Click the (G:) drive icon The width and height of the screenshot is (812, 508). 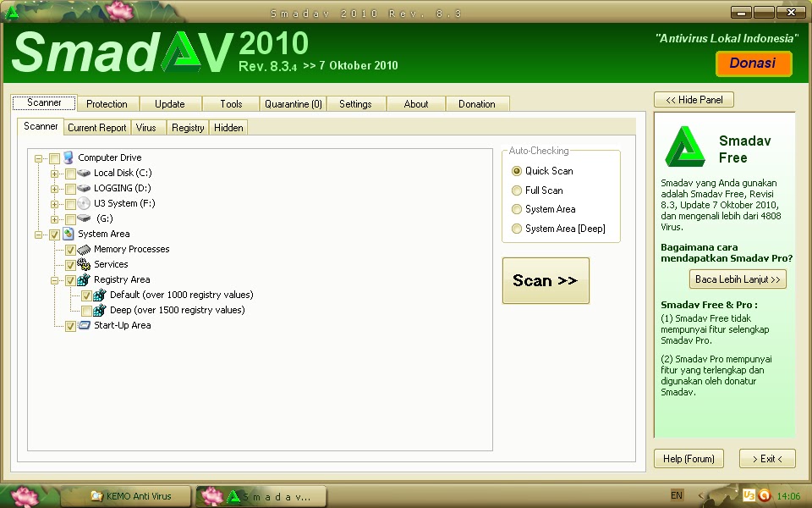84,218
